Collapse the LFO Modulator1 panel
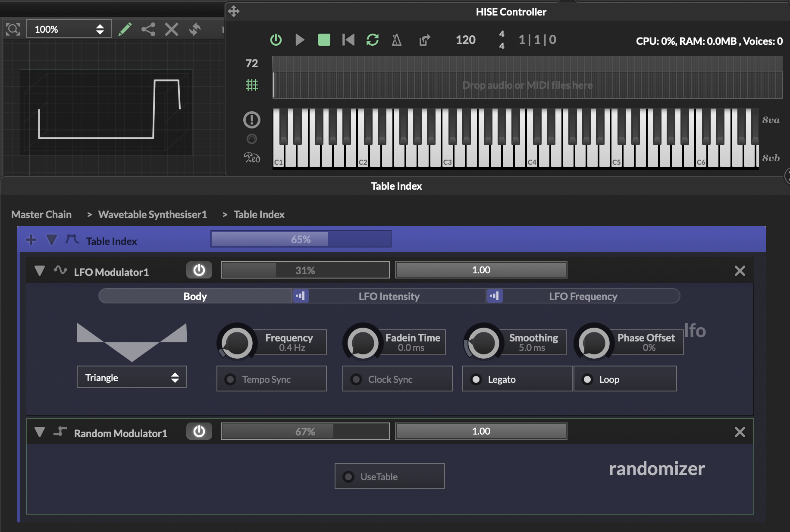 point(40,271)
